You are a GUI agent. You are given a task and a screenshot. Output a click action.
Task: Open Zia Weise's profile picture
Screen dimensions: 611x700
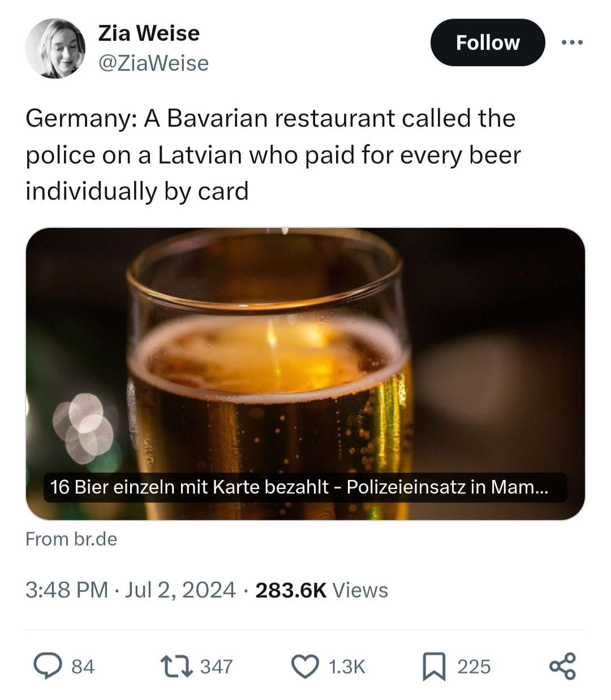tap(55, 49)
